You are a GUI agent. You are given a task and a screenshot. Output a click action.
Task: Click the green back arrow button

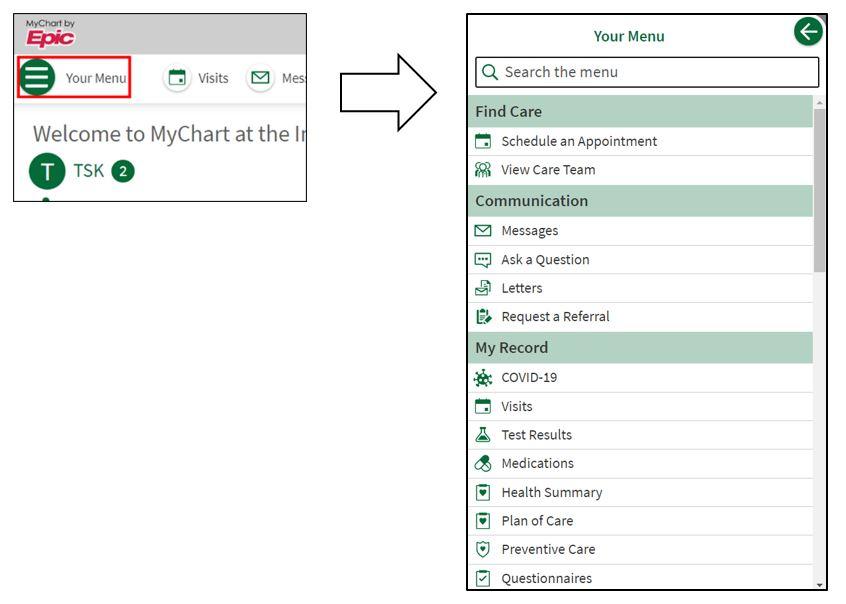pos(808,31)
